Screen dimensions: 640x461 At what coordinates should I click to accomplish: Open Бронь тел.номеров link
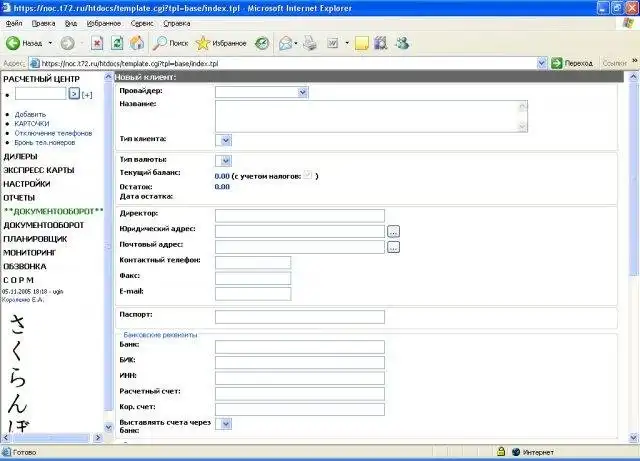[45, 143]
